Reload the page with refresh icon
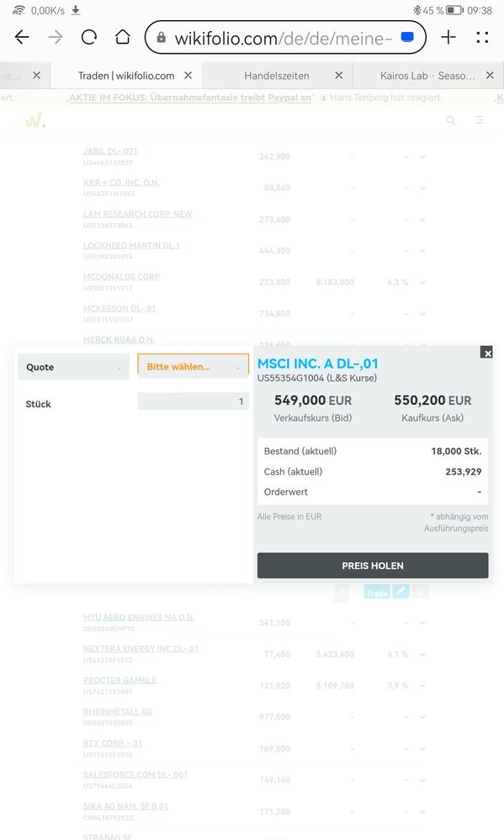 [x=89, y=37]
